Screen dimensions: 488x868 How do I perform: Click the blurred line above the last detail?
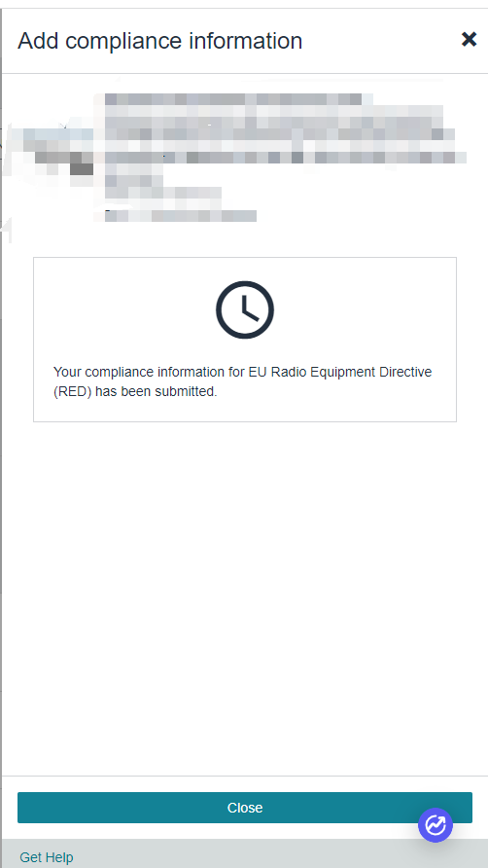(162, 193)
